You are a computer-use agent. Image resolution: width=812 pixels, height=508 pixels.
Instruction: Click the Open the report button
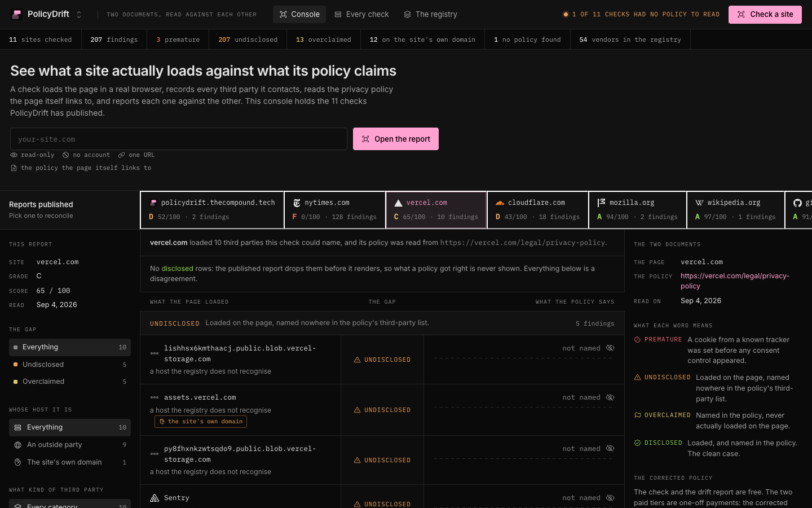[396, 139]
